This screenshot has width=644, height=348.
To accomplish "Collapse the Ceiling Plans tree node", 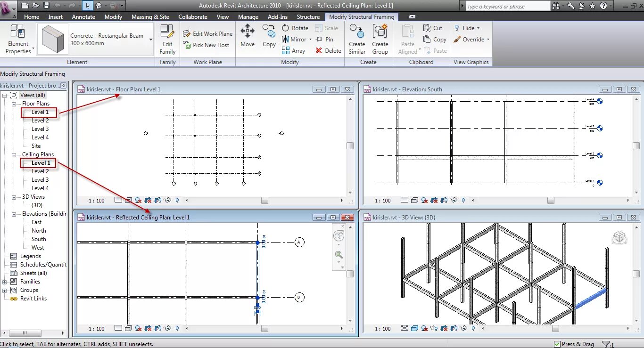I will [14, 154].
